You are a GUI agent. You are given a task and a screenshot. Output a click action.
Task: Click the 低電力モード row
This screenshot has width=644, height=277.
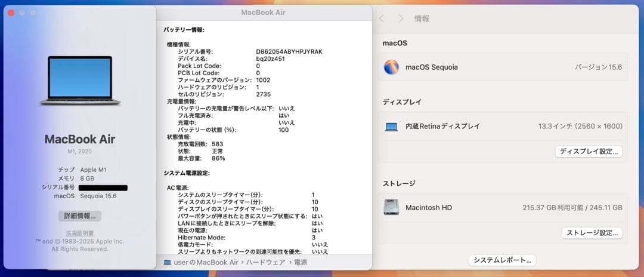[x=253, y=244]
